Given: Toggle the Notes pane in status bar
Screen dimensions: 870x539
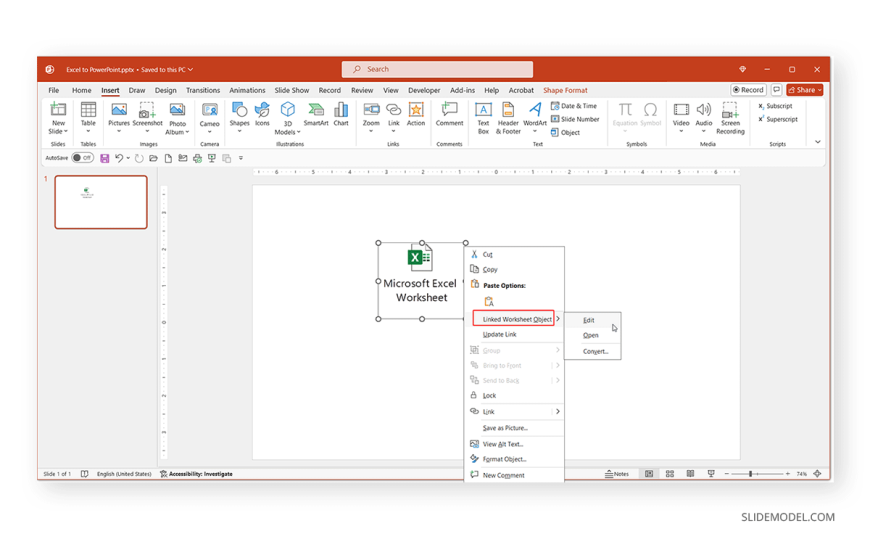Looking at the screenshot, I should pos(617,474).
